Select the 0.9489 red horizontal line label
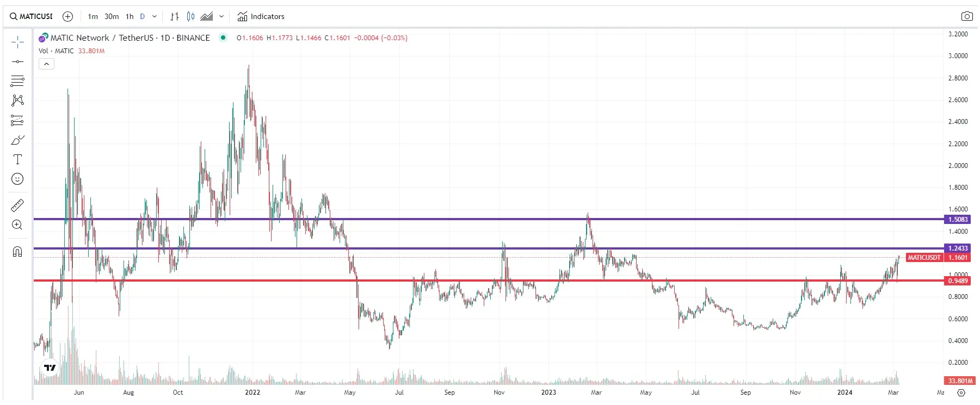This screenshot has height=405, width=980. 958,281
